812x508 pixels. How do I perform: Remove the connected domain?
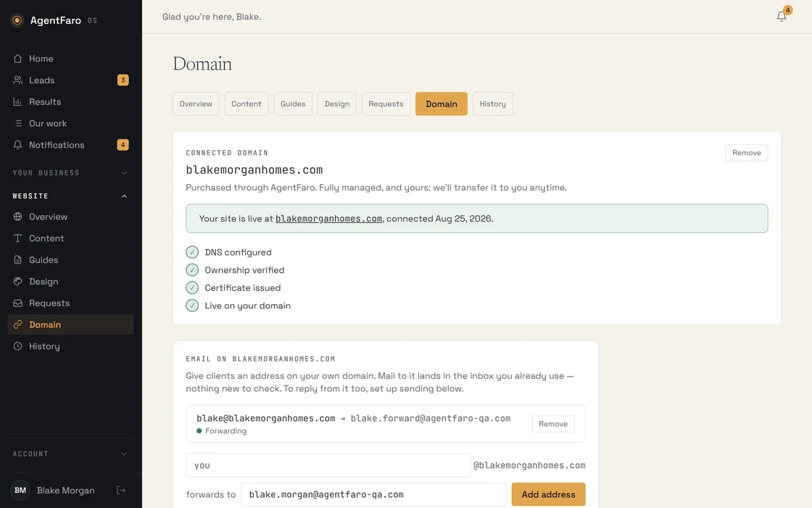(746, 153)
